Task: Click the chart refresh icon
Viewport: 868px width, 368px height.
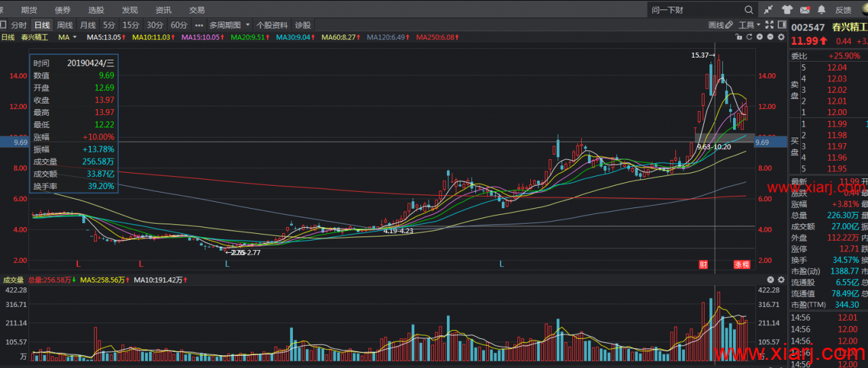Action: pos(750,37)
